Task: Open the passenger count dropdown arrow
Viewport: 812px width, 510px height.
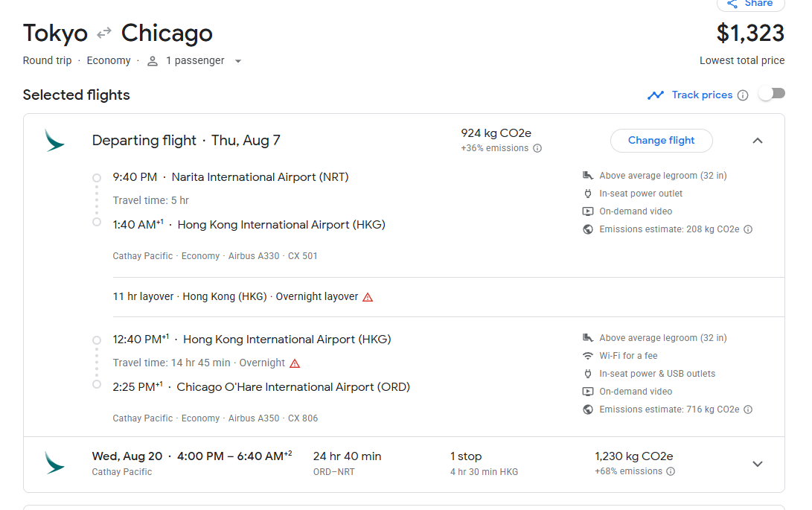Action: [x=238, y=61]
